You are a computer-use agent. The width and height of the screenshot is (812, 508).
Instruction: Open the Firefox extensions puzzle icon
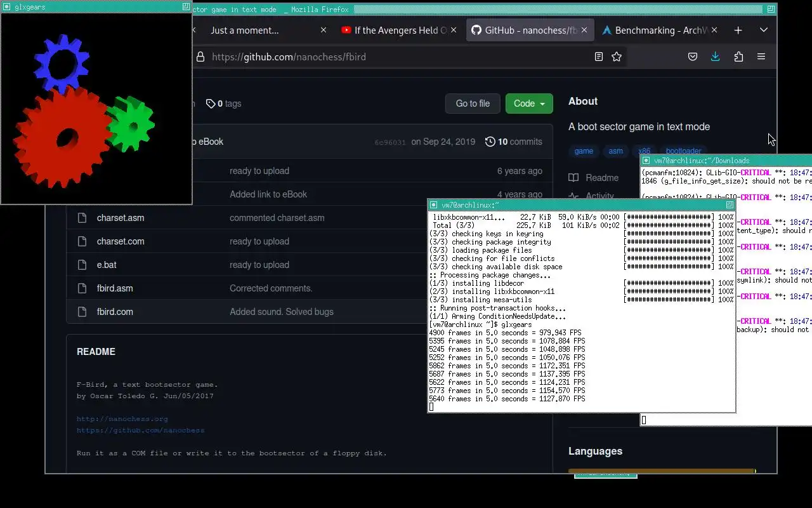pyautogui.click(x=738, y=57)
